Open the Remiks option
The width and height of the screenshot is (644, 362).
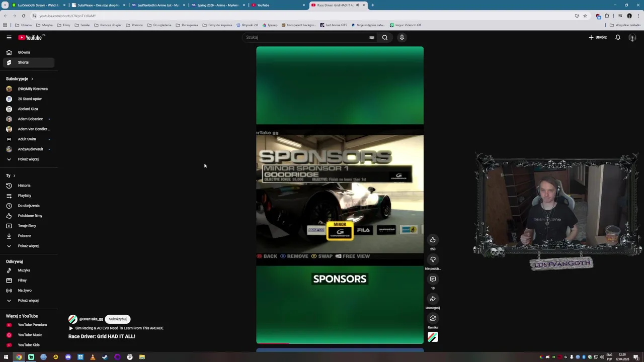433,318
